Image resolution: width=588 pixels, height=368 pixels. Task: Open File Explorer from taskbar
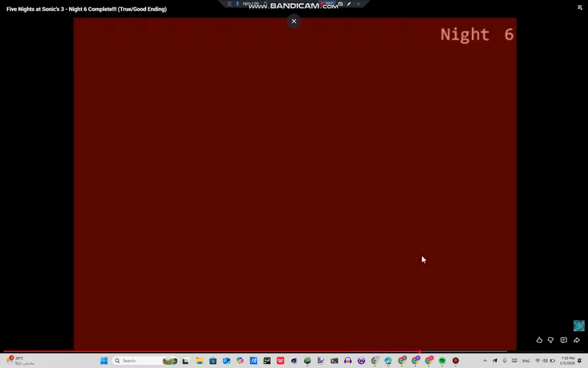pos(199,361)
